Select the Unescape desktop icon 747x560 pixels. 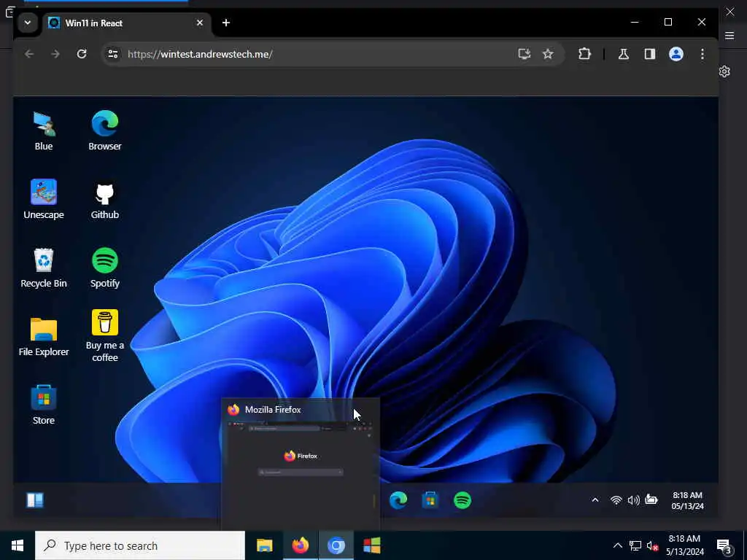point(44,200)
